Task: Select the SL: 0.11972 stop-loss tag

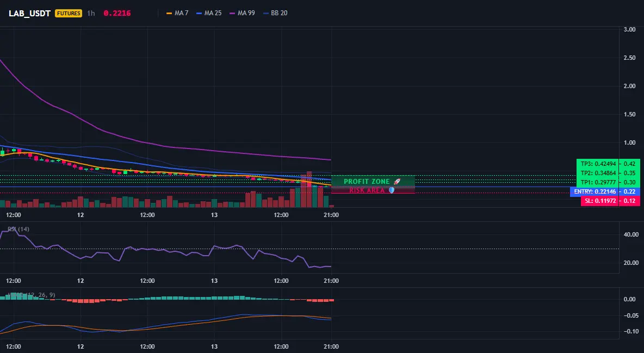Action: pyautogui.click(x=599, y=201)
